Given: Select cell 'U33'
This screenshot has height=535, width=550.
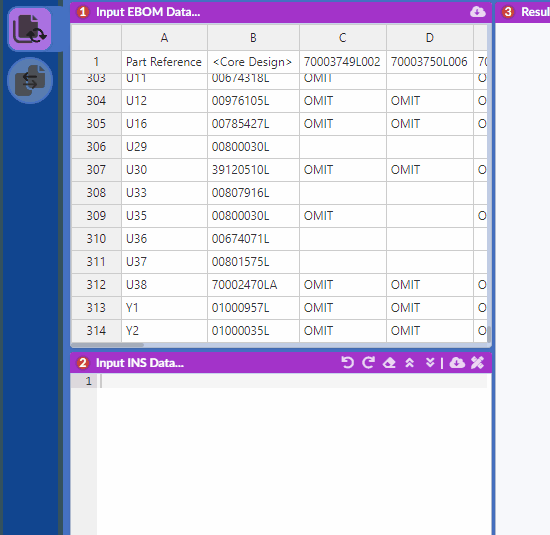Looking at the screenshot, I should tap(164, 193).
